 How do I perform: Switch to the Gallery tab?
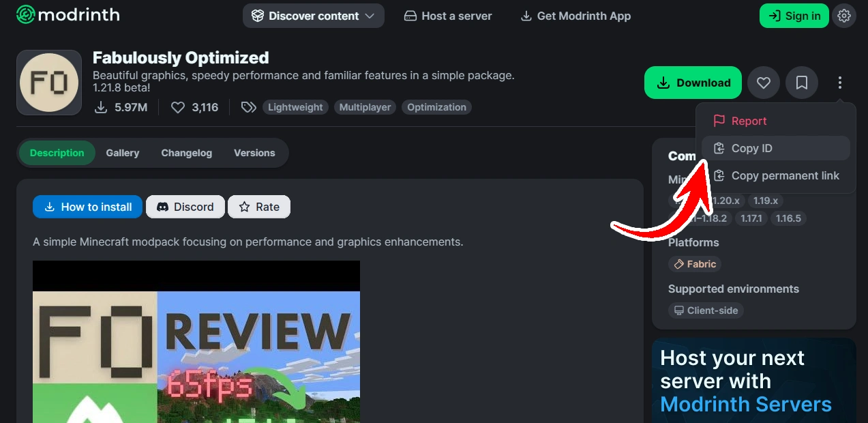(x=123, y=153)
